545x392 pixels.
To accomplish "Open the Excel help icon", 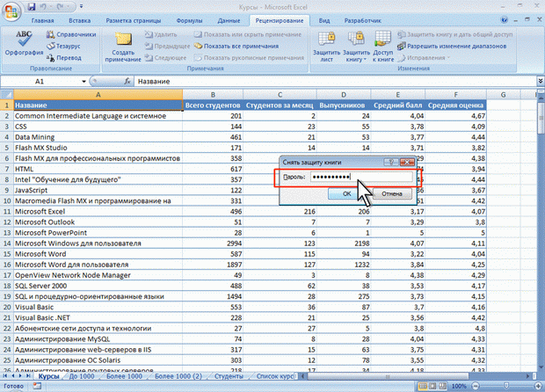I will [x=504, y=20].
